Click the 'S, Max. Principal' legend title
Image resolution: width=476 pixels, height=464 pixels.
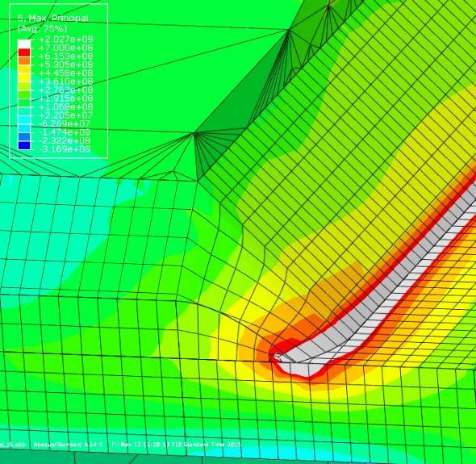(x=52, y=19)
